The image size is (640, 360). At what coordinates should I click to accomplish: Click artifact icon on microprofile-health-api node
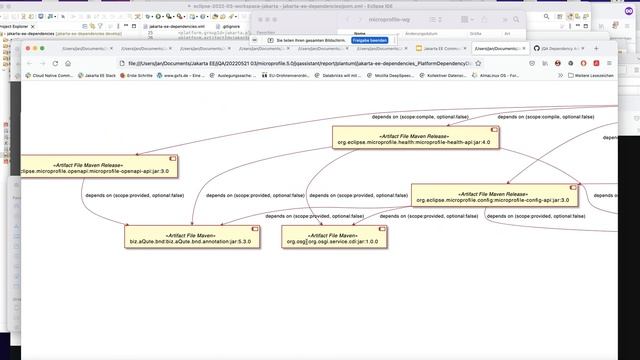pyautogui.click(x=494, y=130)
